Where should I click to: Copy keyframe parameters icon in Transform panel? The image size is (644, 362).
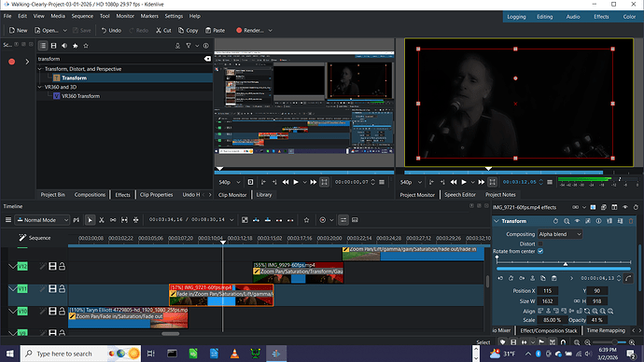coord(543,278)
